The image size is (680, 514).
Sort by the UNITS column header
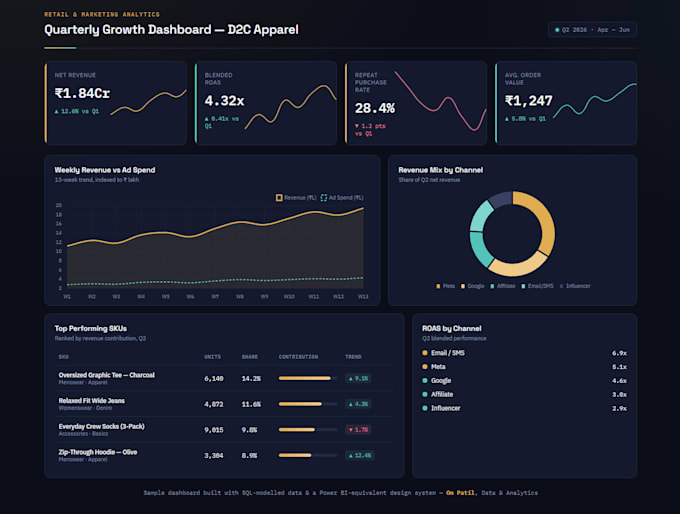212,357
